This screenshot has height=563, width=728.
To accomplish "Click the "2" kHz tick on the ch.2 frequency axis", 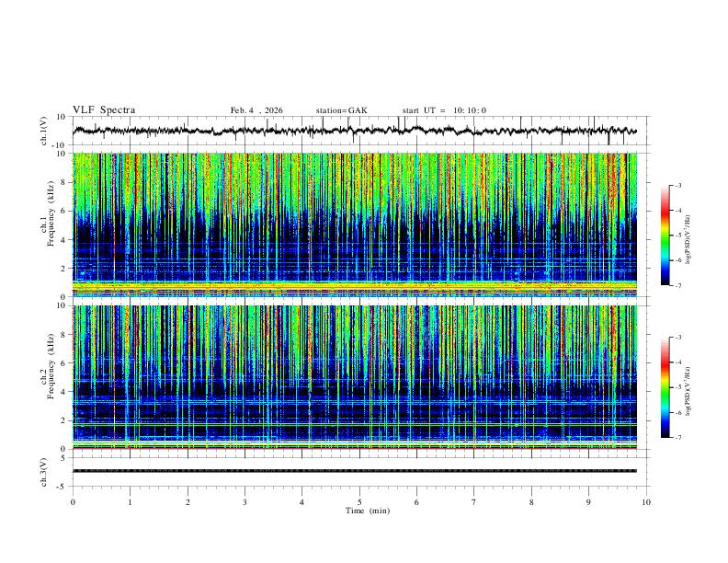I will coord(63,420).
